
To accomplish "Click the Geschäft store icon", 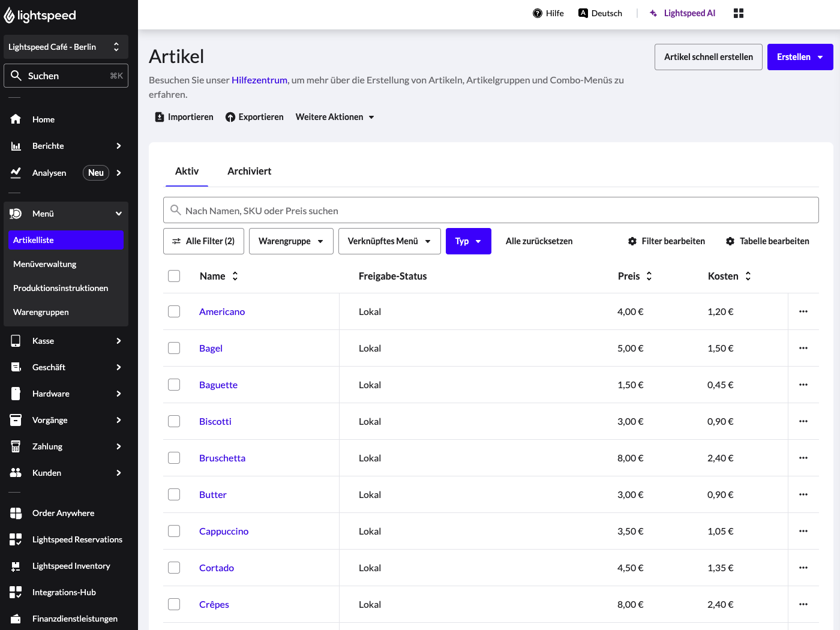I will pos(16,367).
